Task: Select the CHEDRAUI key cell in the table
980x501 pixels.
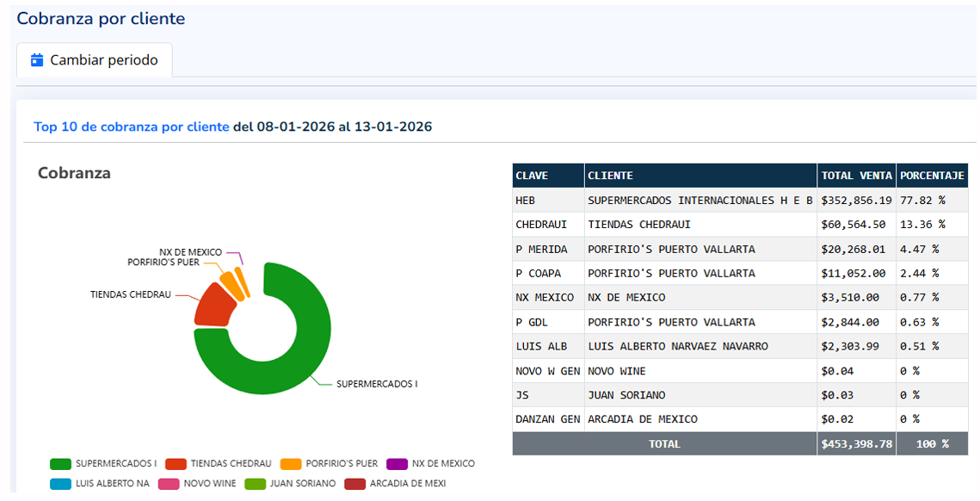Action: click(548, 225)
